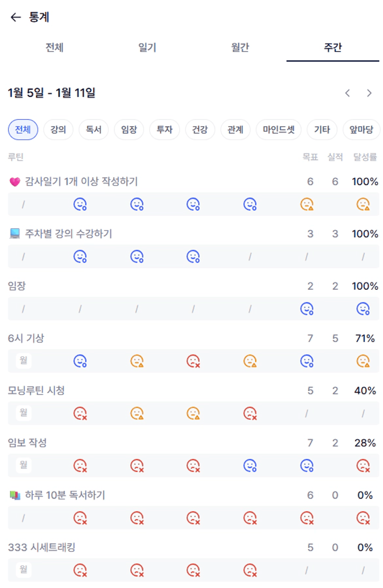
Task: Filter routines by 건강 chip
Action: 200,130
